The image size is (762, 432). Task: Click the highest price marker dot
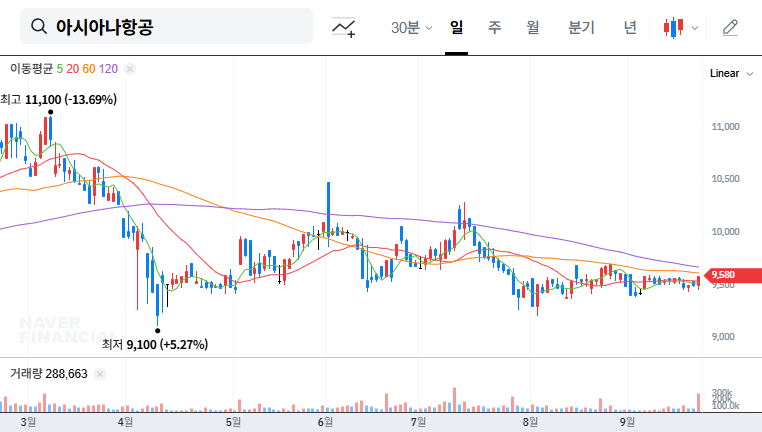click(x=51, y=112)
